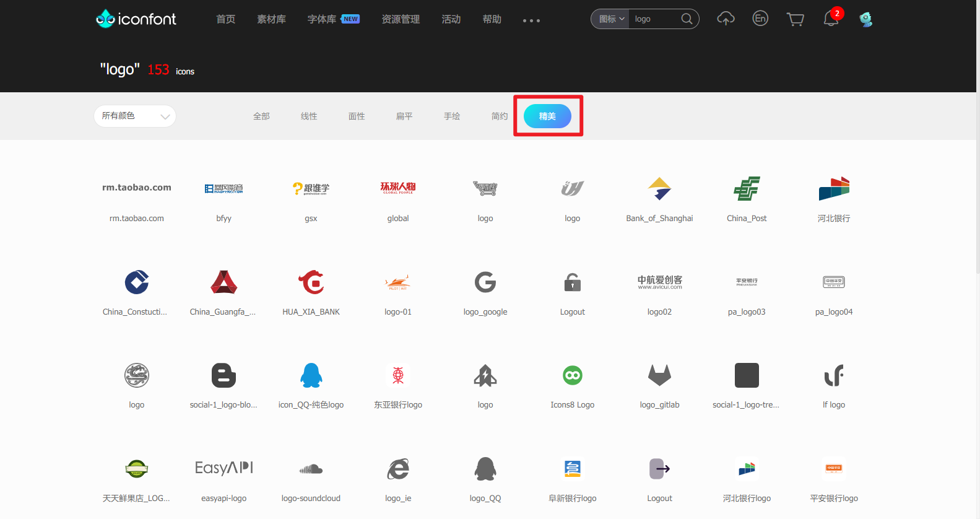Select the logo_gitlab fox icon
Image resolution: width=980 pixels, height=519 pixels.
pos(660,375)
